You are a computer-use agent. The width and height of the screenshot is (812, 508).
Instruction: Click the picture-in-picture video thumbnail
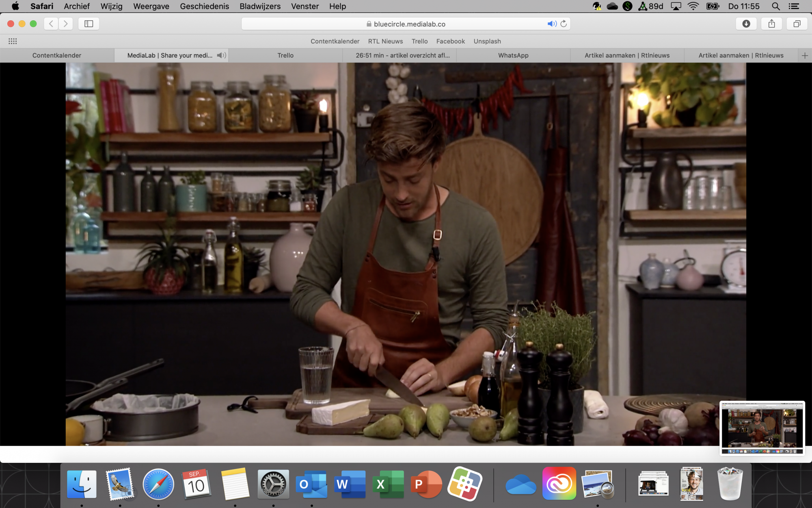point(762,427)
